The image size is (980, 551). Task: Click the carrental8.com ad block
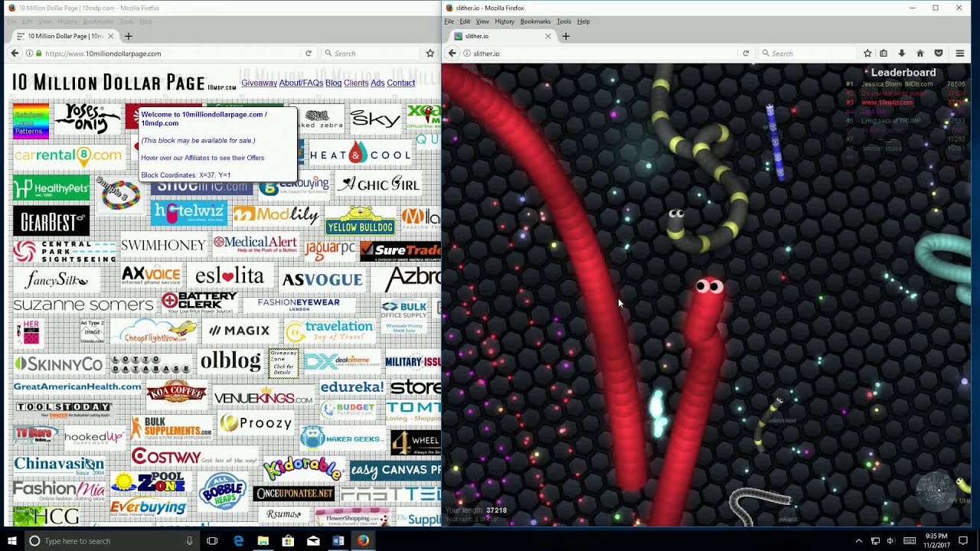click(x=68, y=156)
